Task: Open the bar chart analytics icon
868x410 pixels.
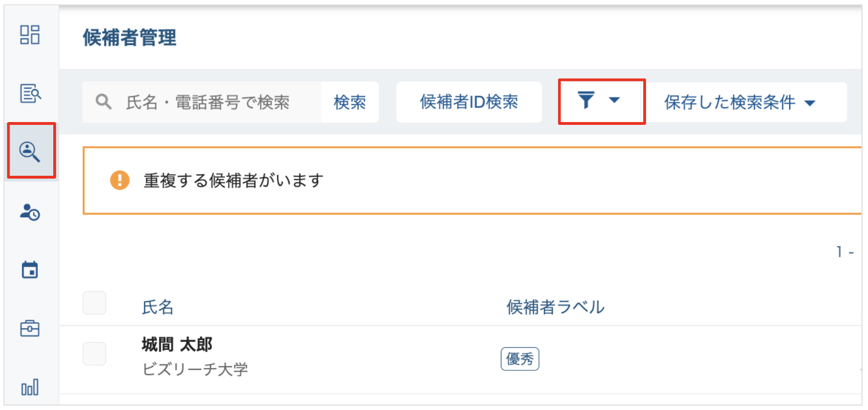Action: 30,387
